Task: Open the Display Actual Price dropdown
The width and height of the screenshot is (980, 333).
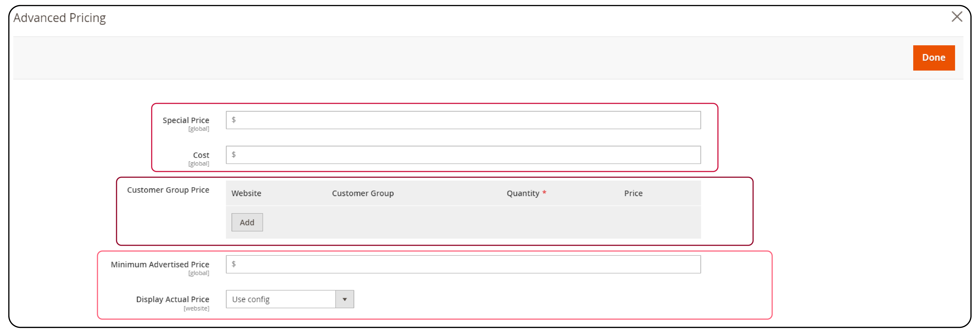Action: coord(290,299)
